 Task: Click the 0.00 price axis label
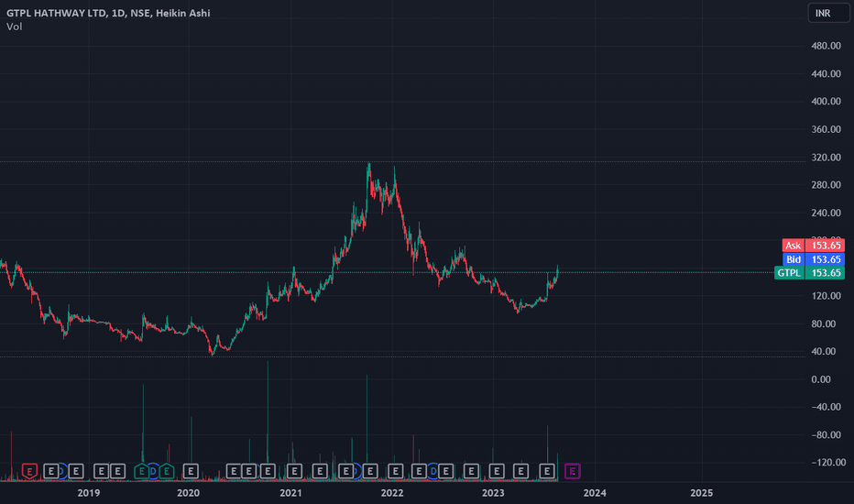point(821,379)
